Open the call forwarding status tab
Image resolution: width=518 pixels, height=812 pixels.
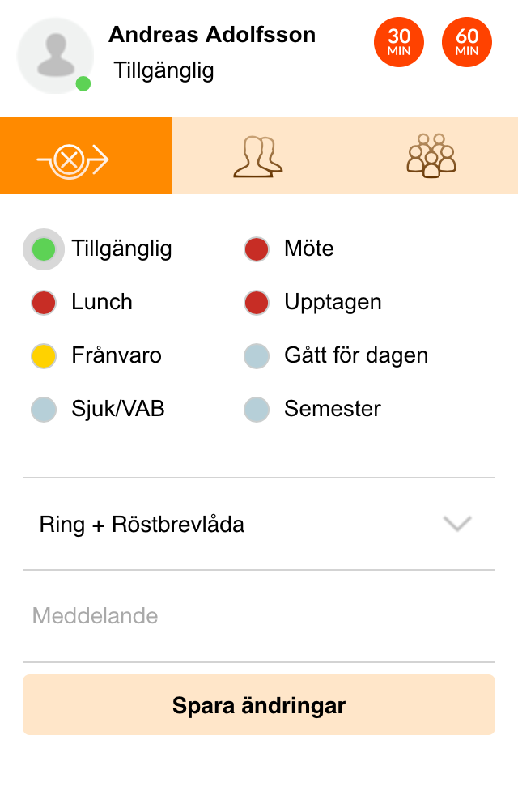(86, 155)
